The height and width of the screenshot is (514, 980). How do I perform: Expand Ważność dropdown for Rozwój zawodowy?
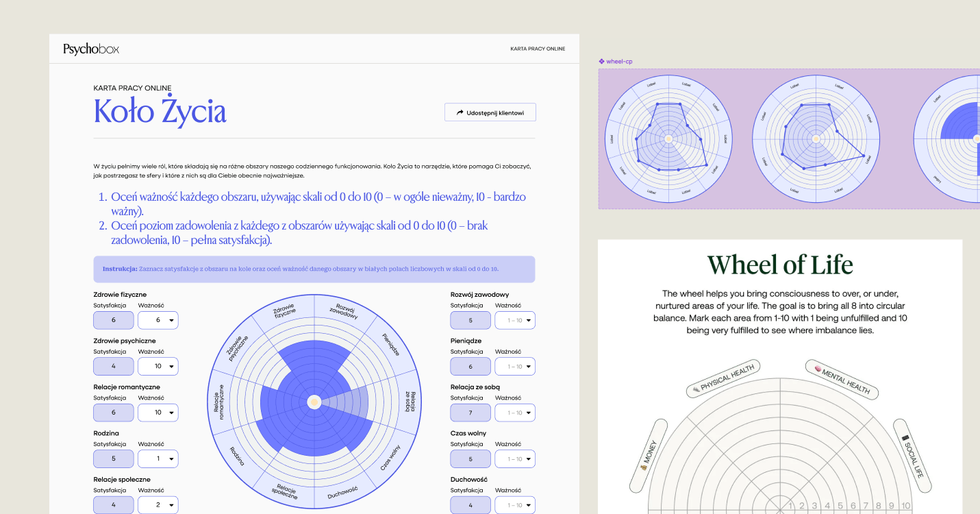pos(515,320)
